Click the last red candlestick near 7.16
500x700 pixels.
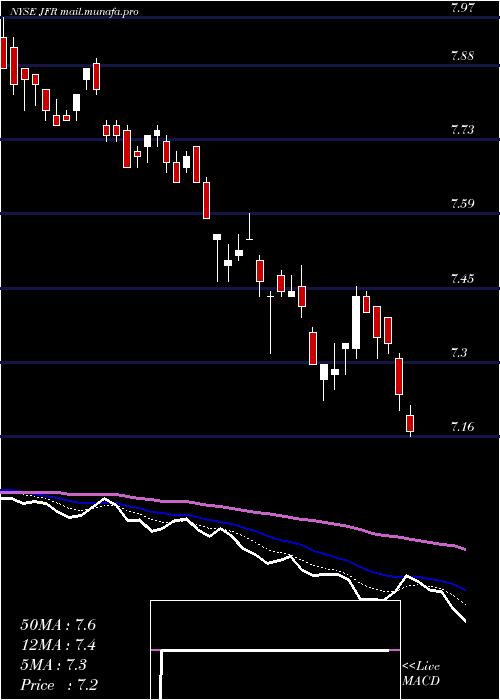coord(410,423)
